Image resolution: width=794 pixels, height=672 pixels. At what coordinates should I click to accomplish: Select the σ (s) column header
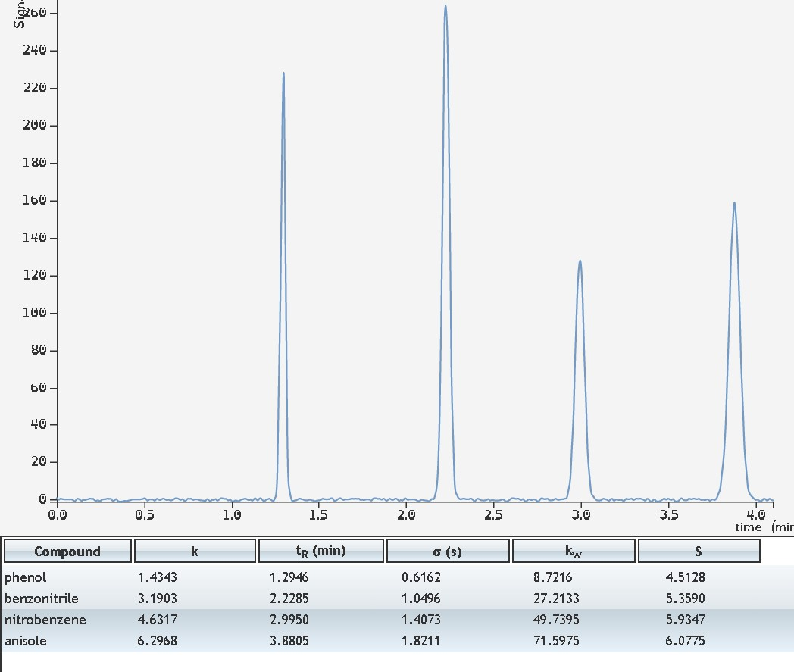pyautogui.click(x=447, y=551)
